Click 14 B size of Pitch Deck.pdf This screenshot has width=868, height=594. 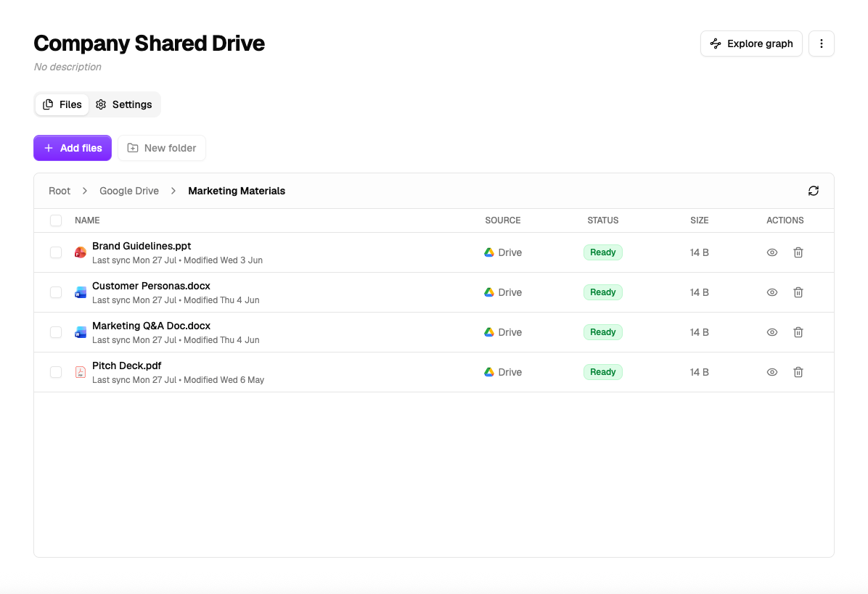click(699, 372)
